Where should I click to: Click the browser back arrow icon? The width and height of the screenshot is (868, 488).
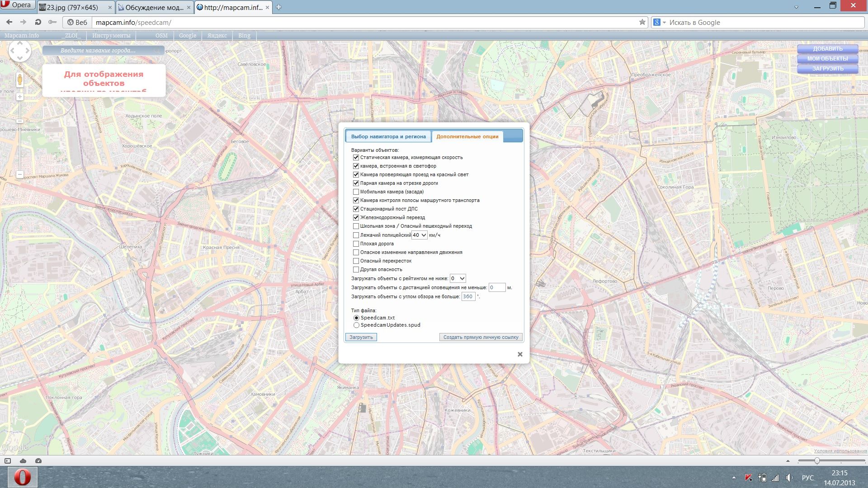[x=9, y=22]
